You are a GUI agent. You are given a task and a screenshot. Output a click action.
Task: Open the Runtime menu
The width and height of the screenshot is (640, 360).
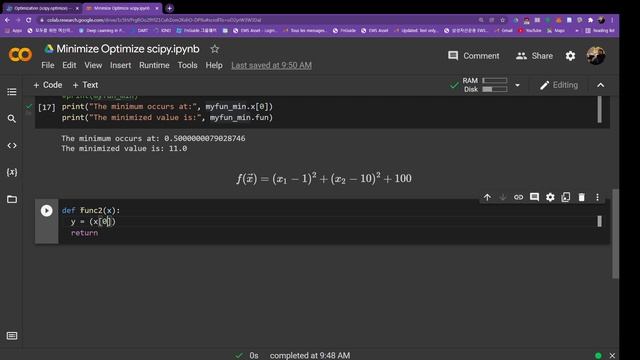(154, 65)
